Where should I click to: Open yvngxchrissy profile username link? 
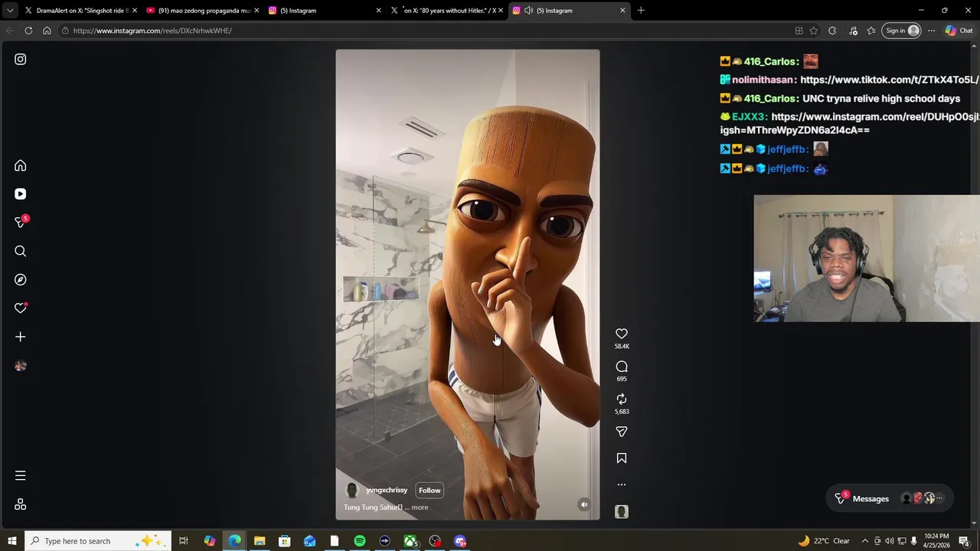pyautogui.click(x=387, y=490)
